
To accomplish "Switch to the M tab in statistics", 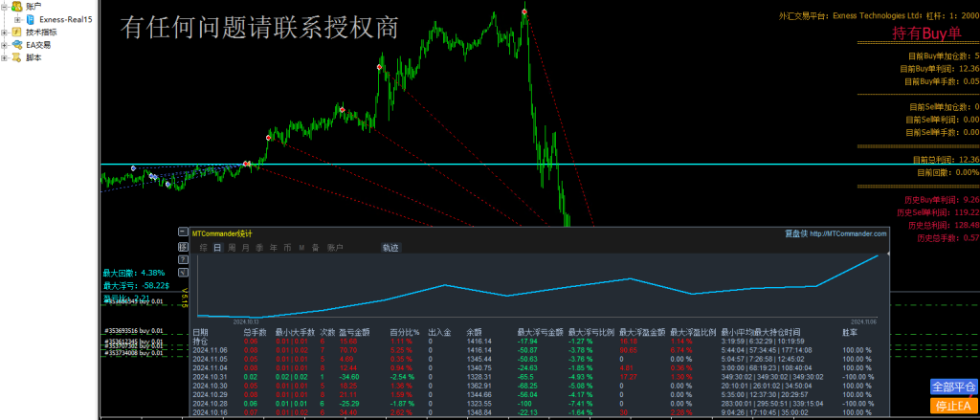I will pos(301,248).
